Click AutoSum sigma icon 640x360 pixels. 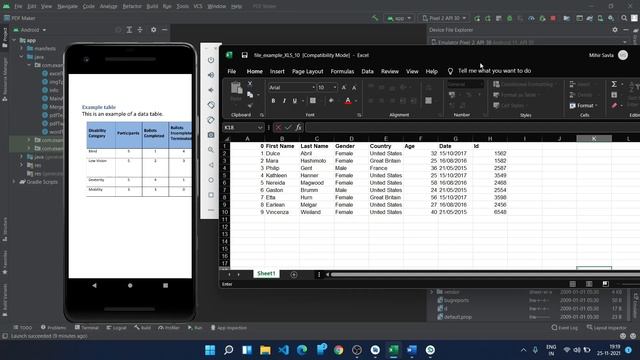click(614, 84)
